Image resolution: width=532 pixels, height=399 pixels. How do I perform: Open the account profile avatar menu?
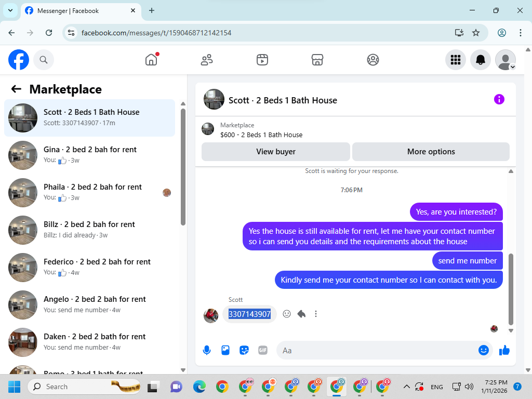pos(506,60)
